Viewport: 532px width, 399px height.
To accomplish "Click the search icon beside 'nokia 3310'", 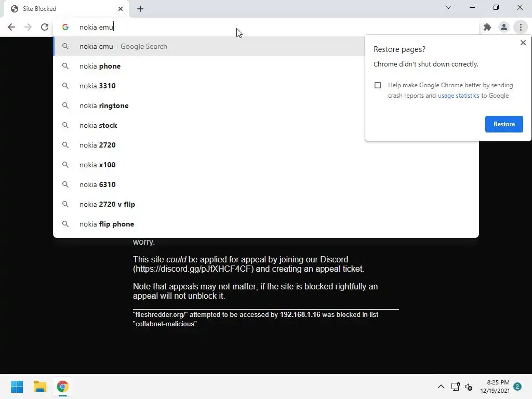I will (65, 86).
